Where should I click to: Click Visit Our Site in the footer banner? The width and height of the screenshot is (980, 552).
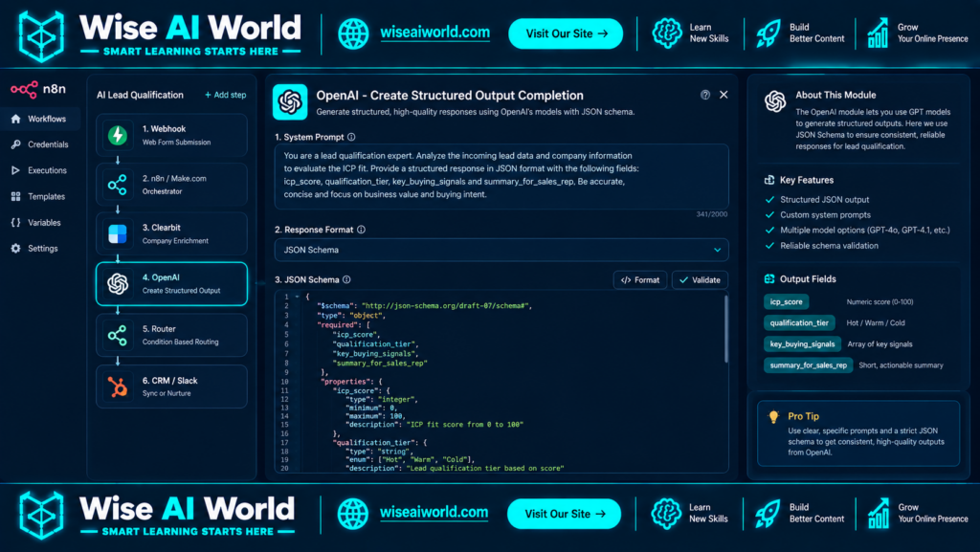[x=565, y=514]
